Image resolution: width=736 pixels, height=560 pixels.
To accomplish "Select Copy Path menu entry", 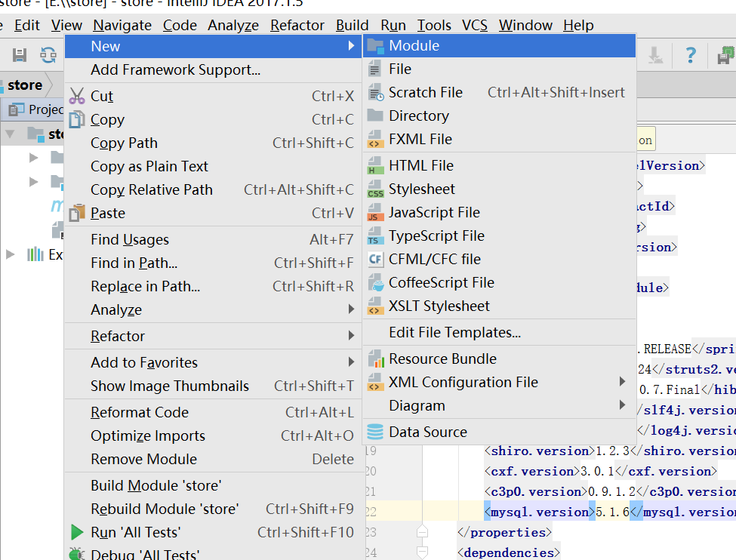I will [x=214, y=143].
